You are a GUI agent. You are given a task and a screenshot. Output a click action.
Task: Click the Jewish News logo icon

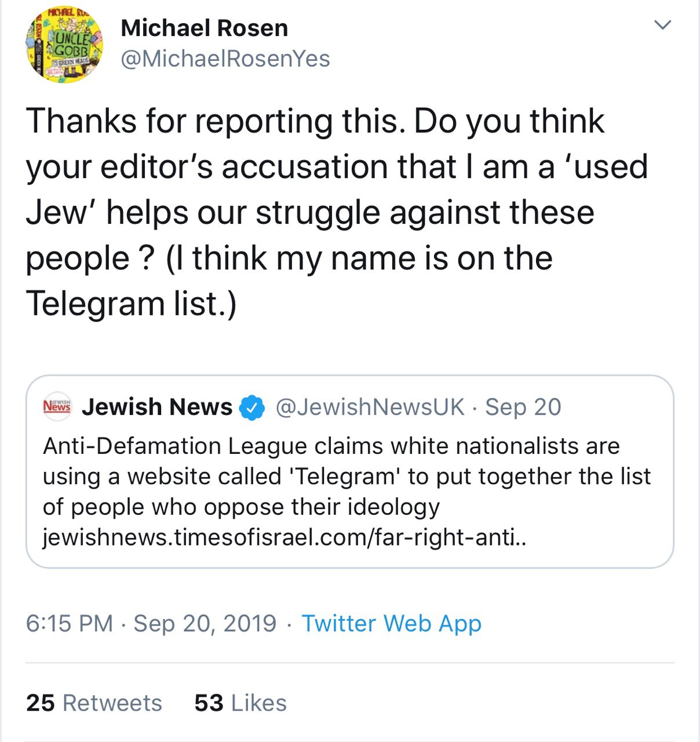pyautogui.click(x=57, y=406)
